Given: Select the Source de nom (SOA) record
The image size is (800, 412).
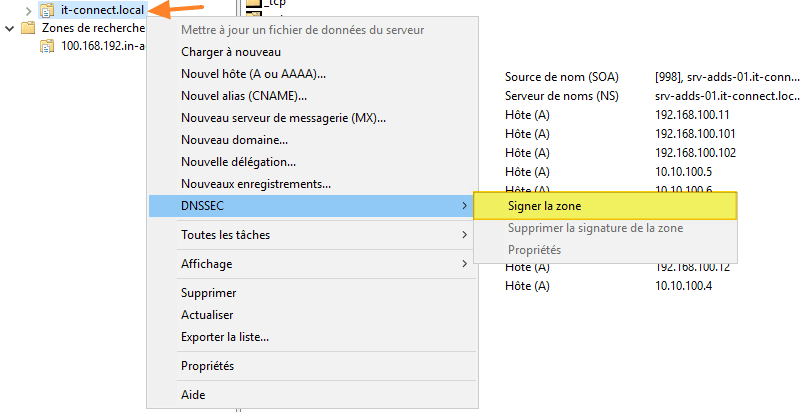Looking at the screenshot, I should tap(562, 77).
